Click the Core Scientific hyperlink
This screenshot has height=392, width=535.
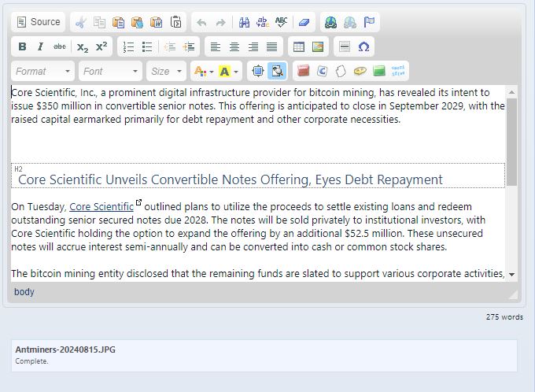click(x=101, y=207)
